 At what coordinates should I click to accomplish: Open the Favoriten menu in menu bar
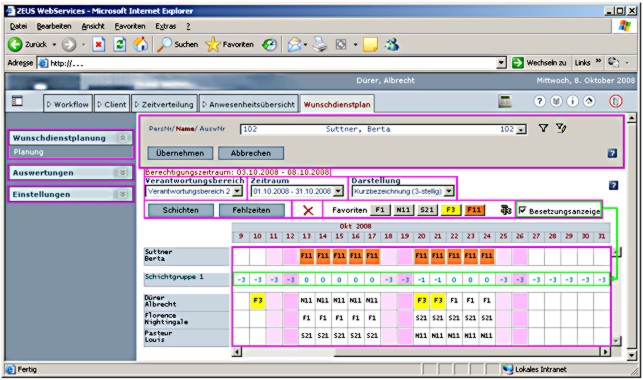pyautogui.click(x=130, y=26)
